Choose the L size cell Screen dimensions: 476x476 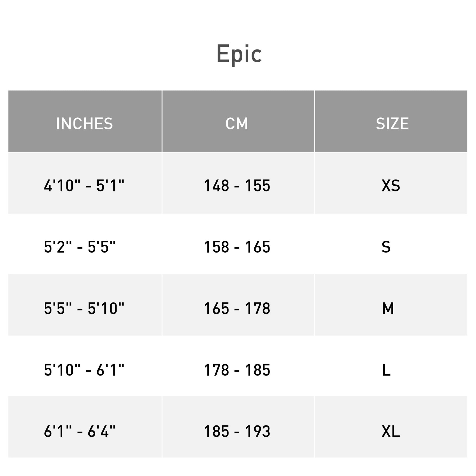pyautogui.click(x=386, y=370)
